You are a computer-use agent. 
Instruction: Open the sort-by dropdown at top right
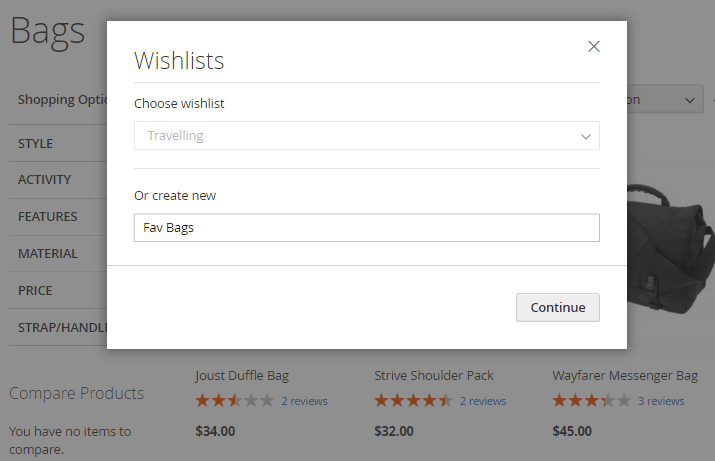point(665,100)
